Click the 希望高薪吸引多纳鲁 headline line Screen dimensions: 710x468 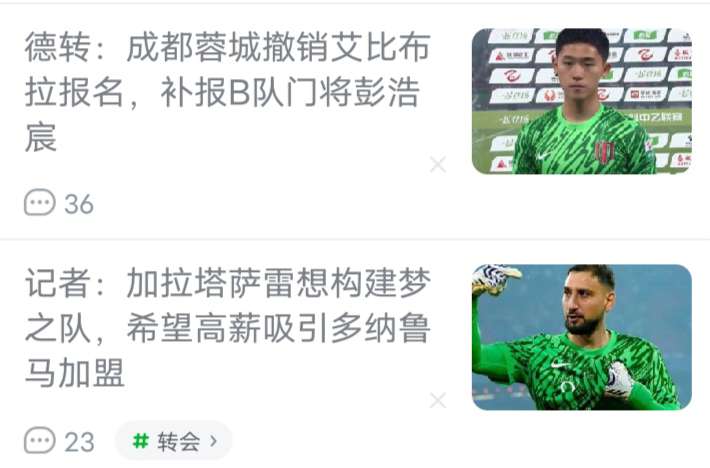278,328
